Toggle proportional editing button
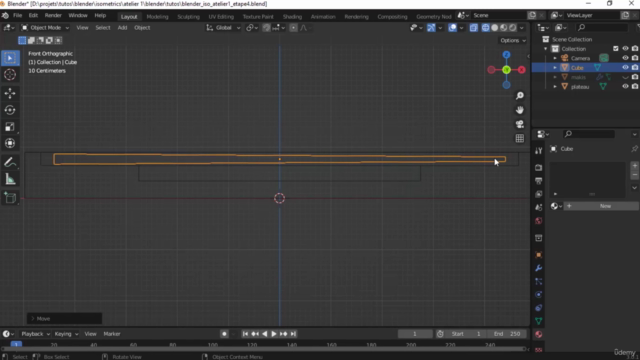The image size is (640, 360). point(293,28)
